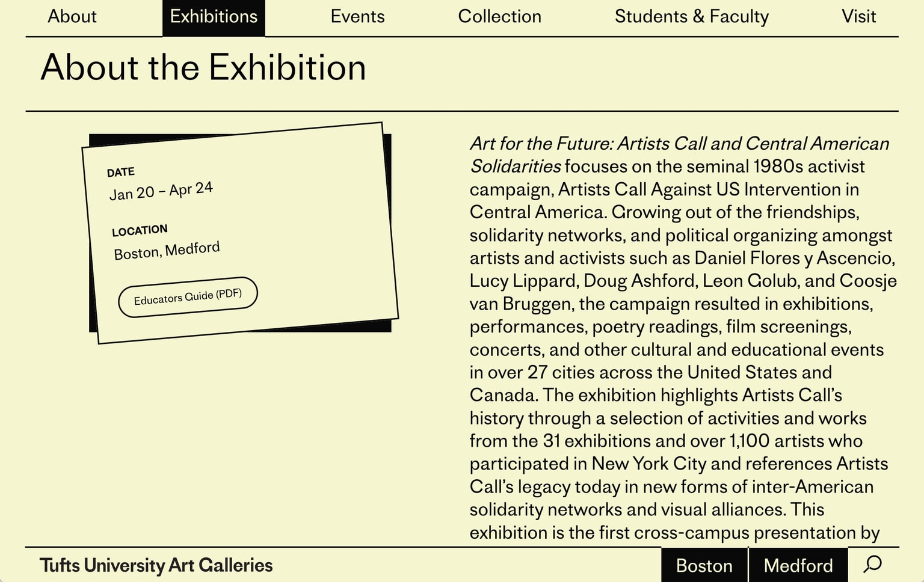Navigate to Students & Faculty
The image size is (924, 582).
[x=691, y=17]
